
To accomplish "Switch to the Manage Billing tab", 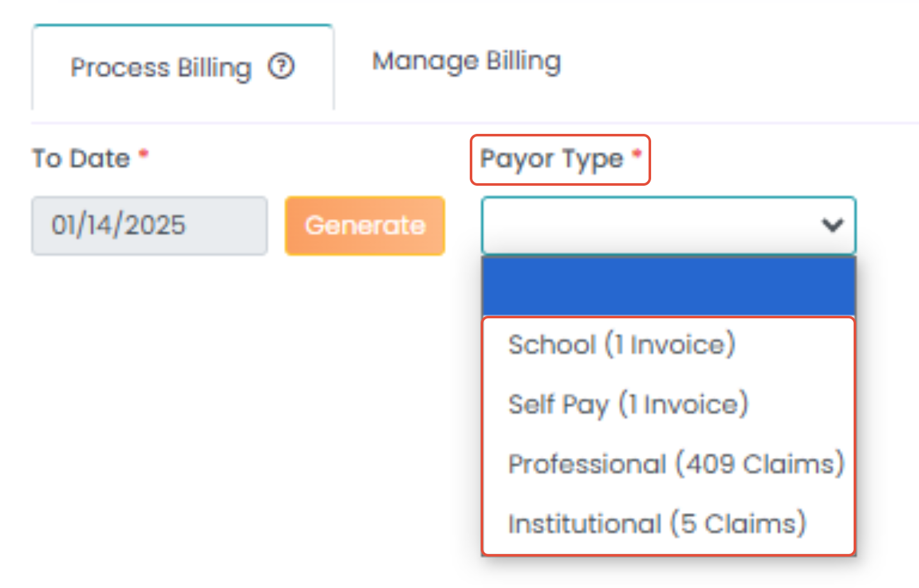I will [467, 61].
